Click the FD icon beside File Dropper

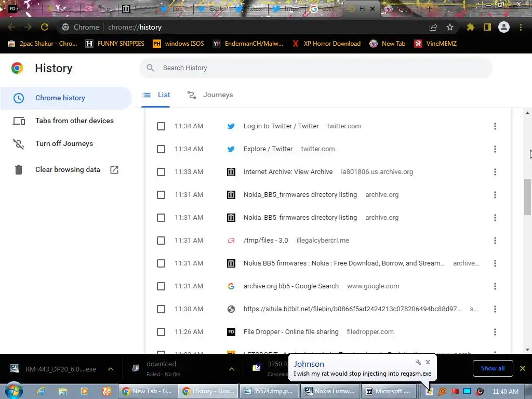pyautogui.click(x=231, y=332)
